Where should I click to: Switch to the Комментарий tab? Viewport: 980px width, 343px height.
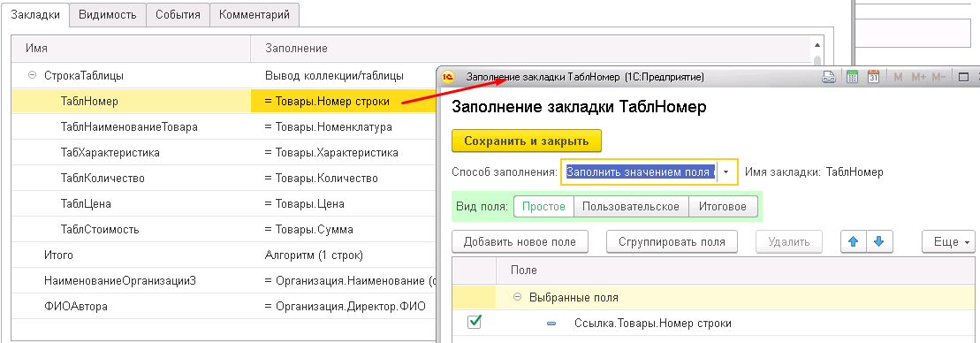click(254, 15)
